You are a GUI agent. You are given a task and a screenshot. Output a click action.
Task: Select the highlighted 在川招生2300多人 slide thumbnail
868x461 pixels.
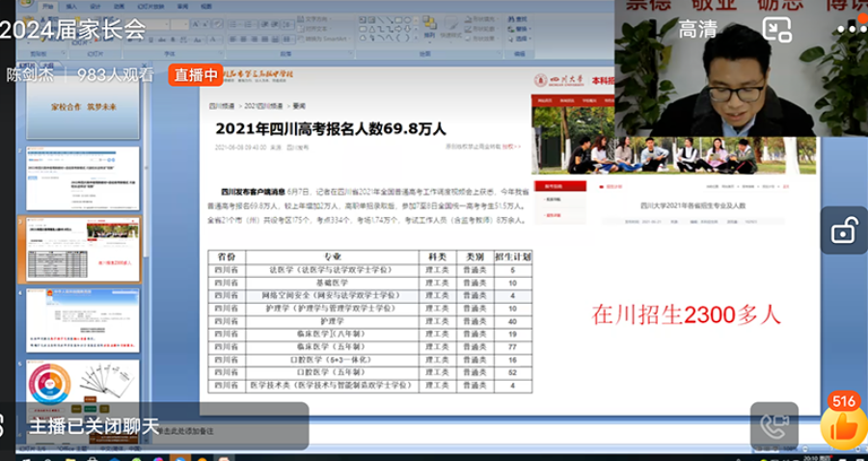click(x=83, y=249)
